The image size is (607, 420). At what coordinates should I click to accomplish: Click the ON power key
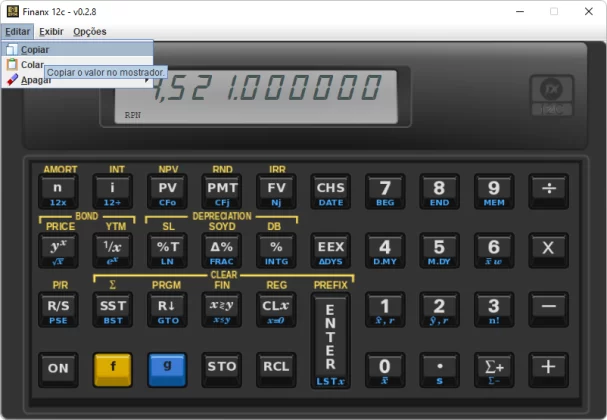tap(58, 370)
